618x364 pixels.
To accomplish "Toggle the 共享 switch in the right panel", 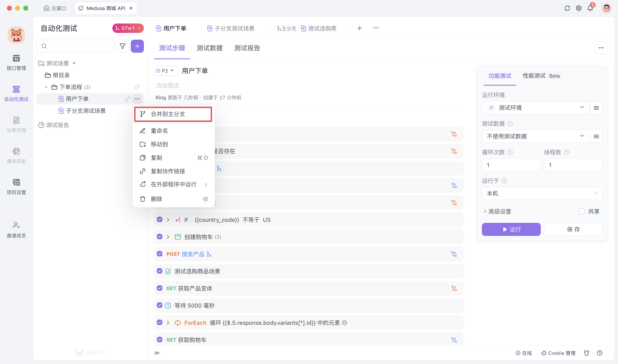I will coord(581,211).
